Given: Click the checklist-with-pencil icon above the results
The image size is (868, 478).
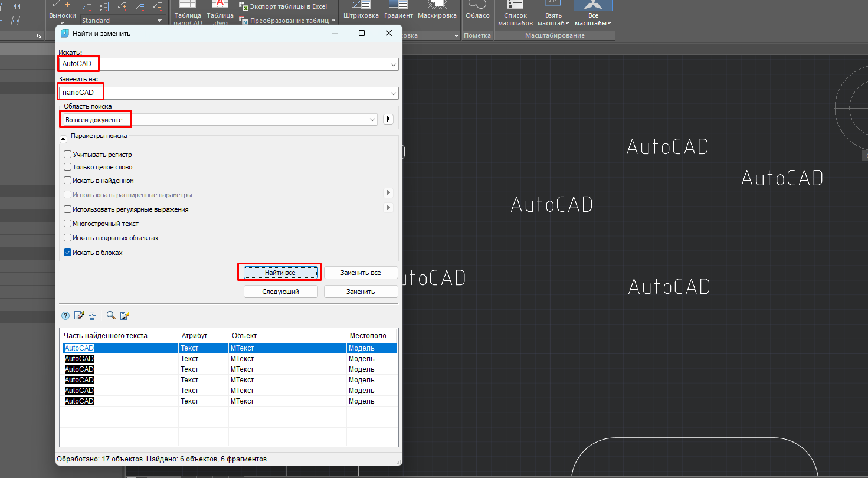Looking at the screenshot, I should (124, 316).
